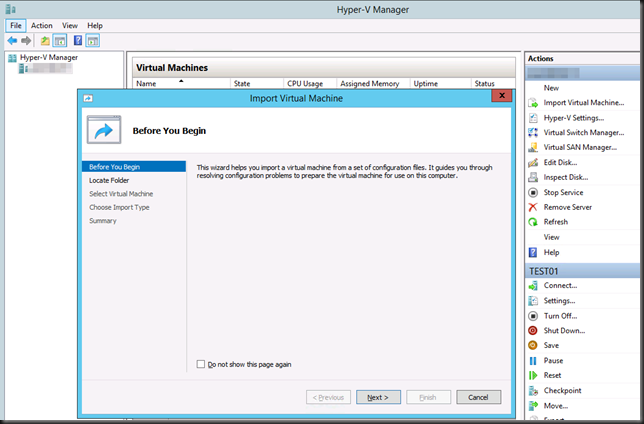Click Settings icon under TEST01
This screenshot has height=424, width=644.
point(533,301)
